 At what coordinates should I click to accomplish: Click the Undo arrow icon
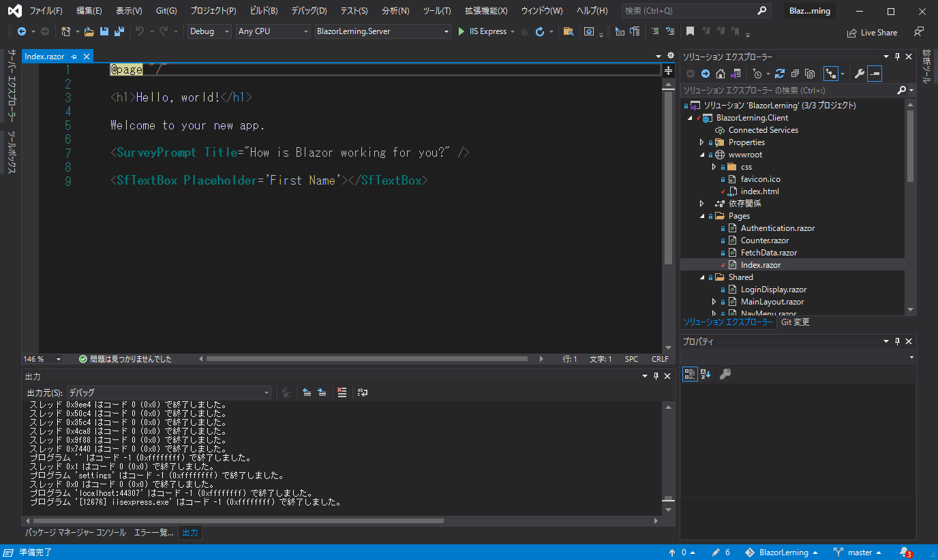tap(140, 31)
